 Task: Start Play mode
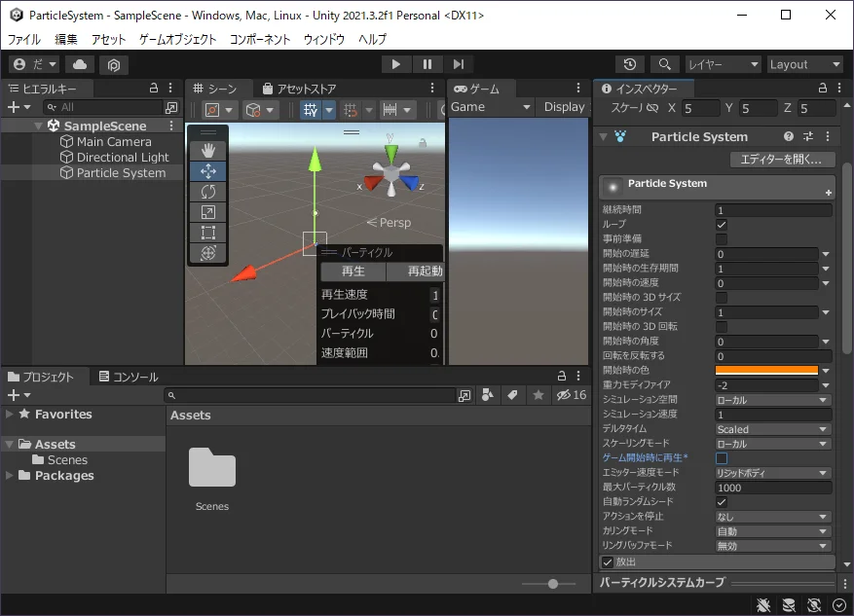(x=395, y=64)
